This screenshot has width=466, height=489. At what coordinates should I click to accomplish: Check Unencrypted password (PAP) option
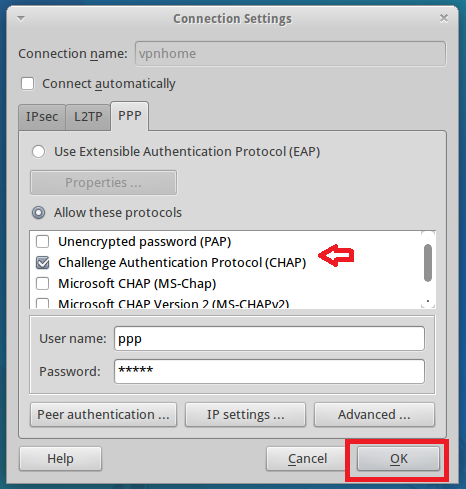[43, 241]
